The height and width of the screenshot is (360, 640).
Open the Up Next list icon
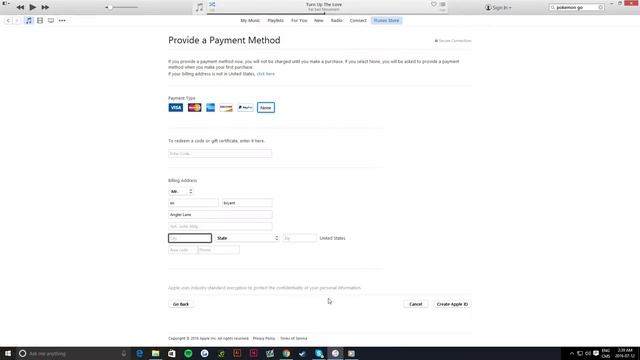[x=442, y=4]
